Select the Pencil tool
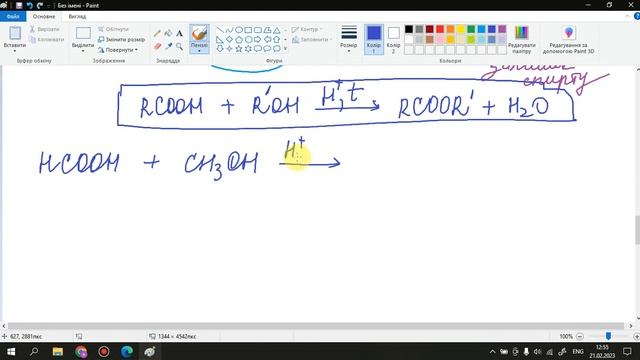The width and height of the screenshot is (640, 360). click(157, 33)
